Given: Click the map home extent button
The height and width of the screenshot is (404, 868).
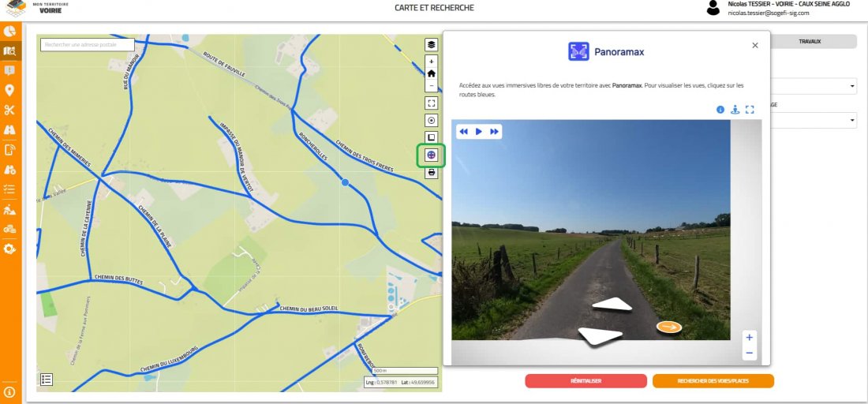Looking at the screenshot, I should click(431, 73).
